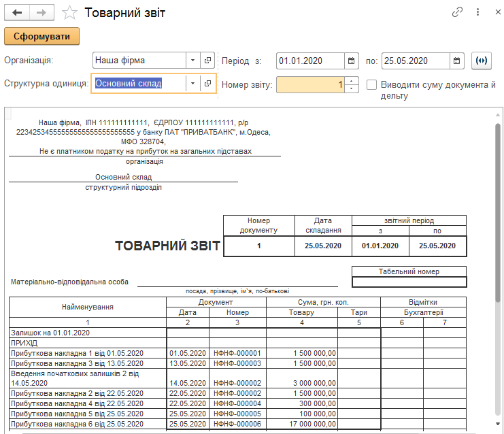This screenshot has width=504, height=434.
Task: Open the three-dot more actions menu
Action: pos(477,12)
